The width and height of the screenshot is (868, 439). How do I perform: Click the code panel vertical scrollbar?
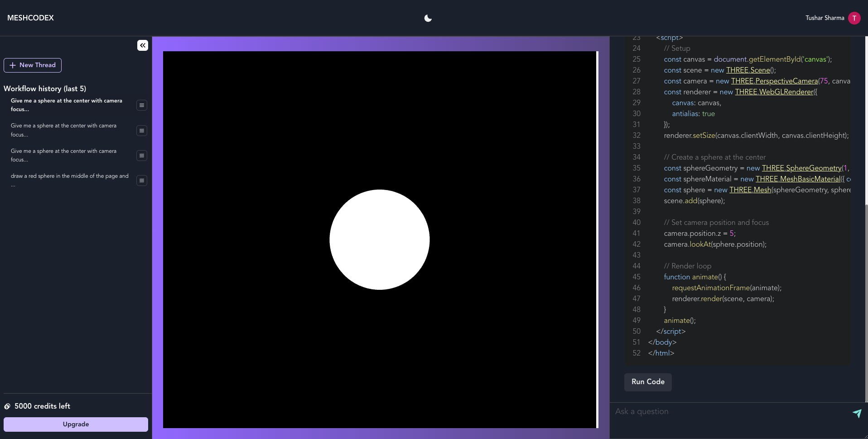[x=866, y=303]
